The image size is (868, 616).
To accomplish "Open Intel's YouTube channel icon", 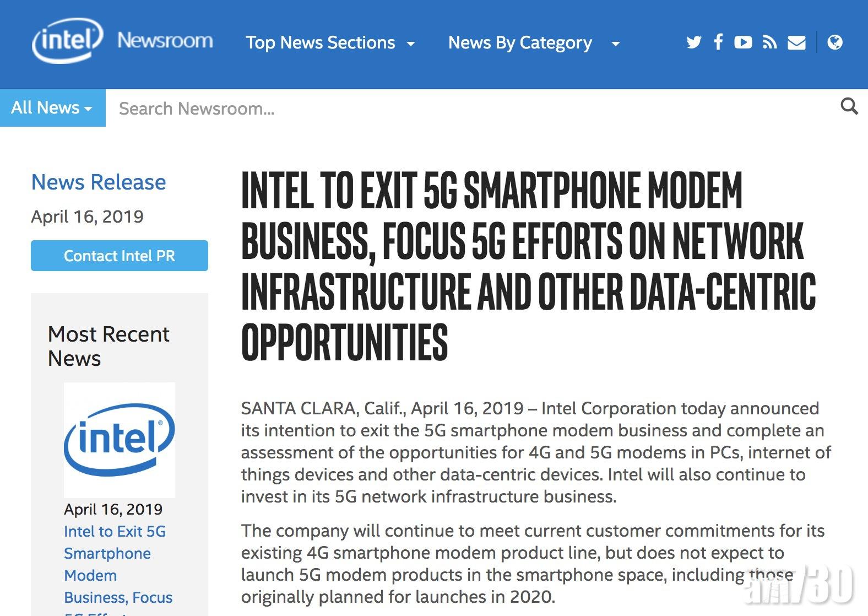I will tap(743, 42).
